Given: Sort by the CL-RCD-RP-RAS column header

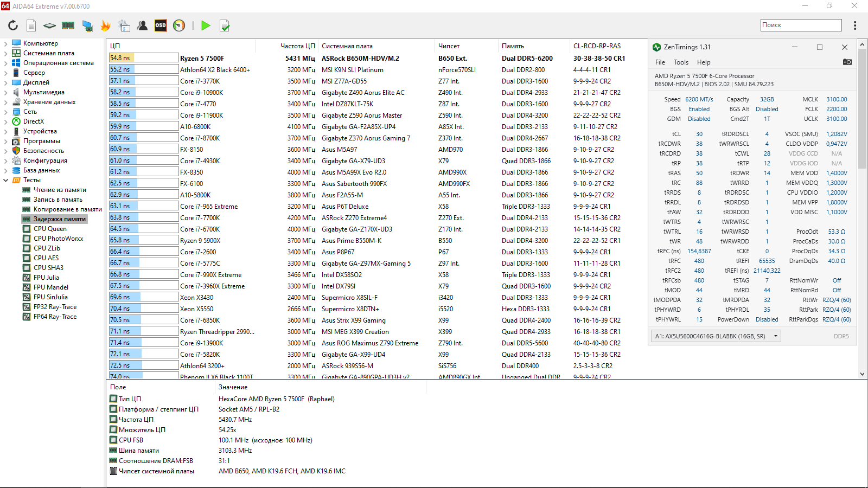Looking at the screenshot, I should point(608,46).
